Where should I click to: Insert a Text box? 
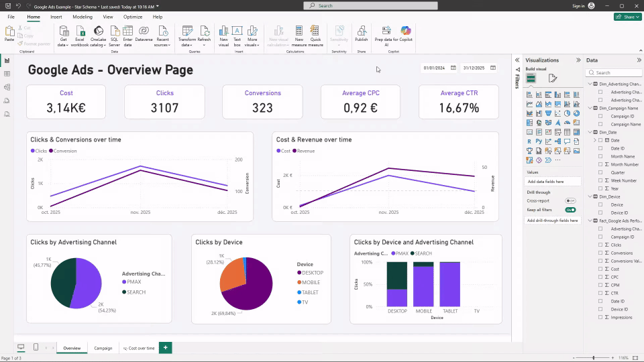pos(237,36)
